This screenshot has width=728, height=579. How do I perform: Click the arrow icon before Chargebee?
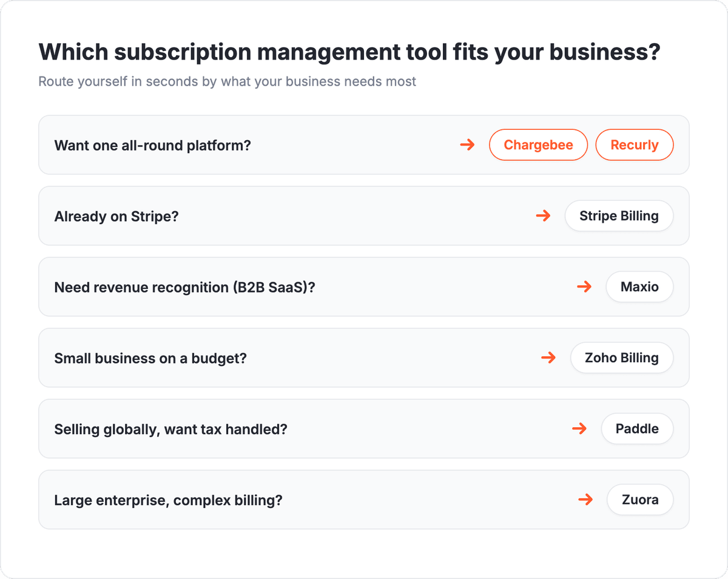click(x=467, y=145)
